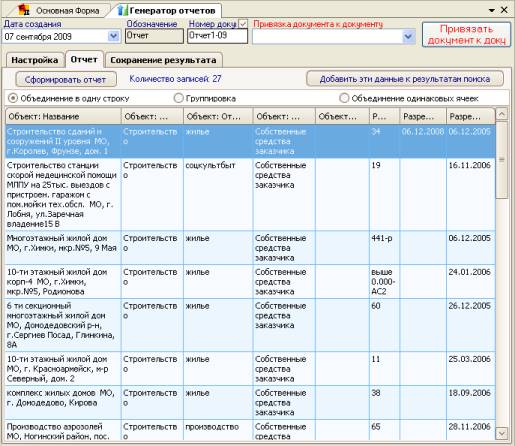Click the Р... column header
Image resolution: width=515 pixels, height=446 pixels.
(x=384, y=116)
